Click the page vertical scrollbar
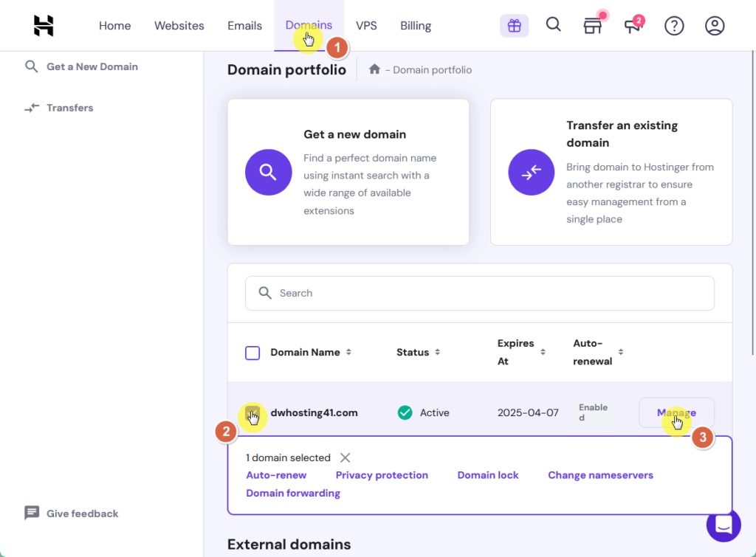The height and width of the screenshot is (557, 756). tap(753, 202)
